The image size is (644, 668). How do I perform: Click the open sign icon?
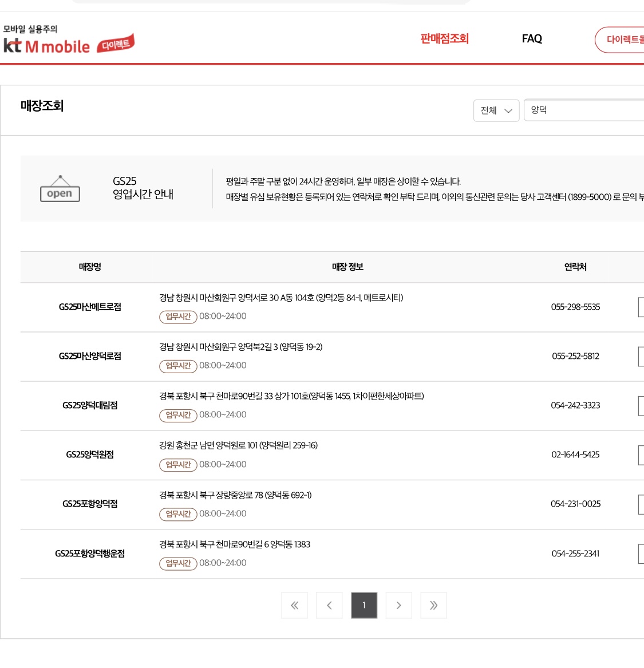pos(60,189)
